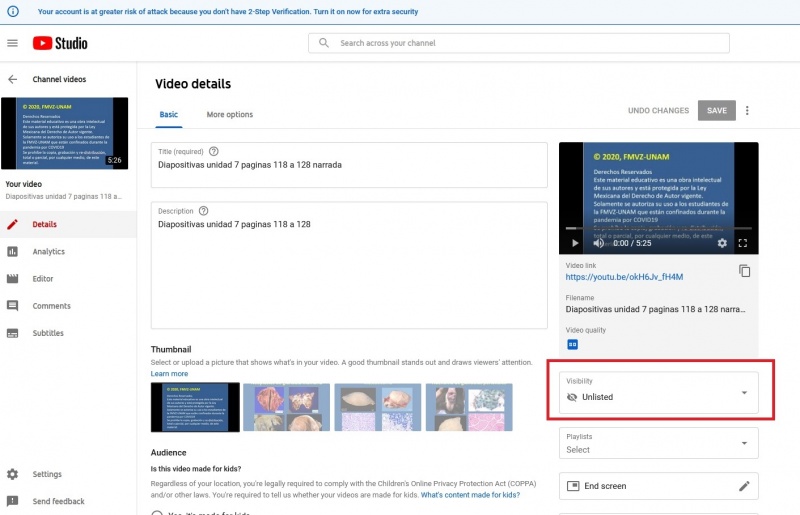Screen dimensions: 800x515
Task: Click the Subtitles icon in sidebar
Action: 12,333
